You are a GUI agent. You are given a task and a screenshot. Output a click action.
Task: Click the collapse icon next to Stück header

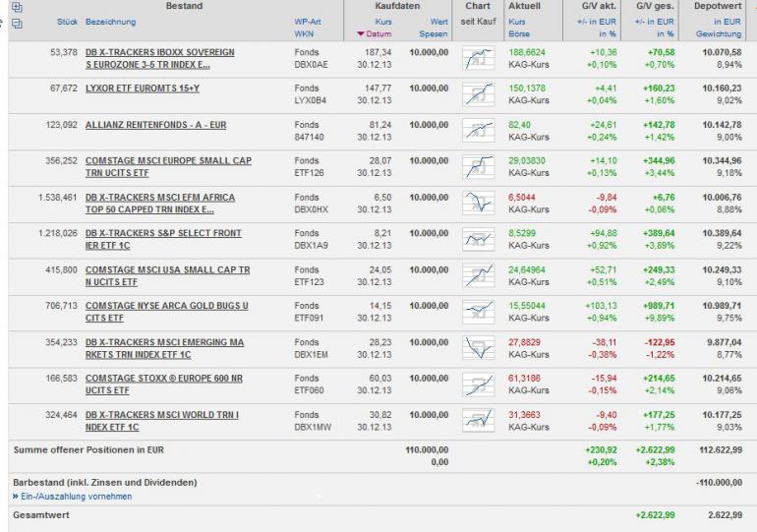pos(17,24)
